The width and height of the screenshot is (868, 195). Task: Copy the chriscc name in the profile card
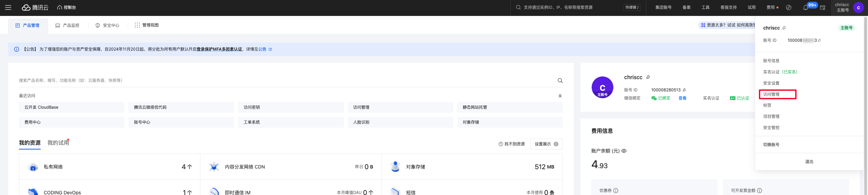(x=648, y=77)
